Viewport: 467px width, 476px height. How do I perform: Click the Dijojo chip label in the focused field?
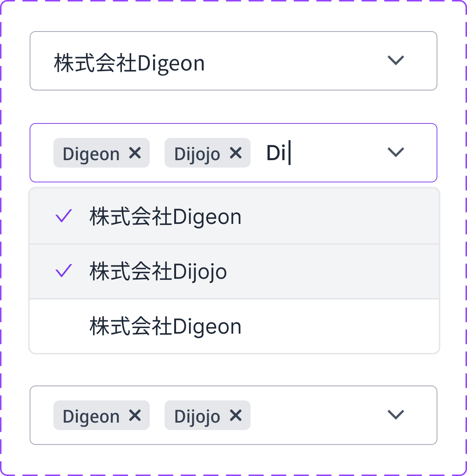[x=197, y=153]
